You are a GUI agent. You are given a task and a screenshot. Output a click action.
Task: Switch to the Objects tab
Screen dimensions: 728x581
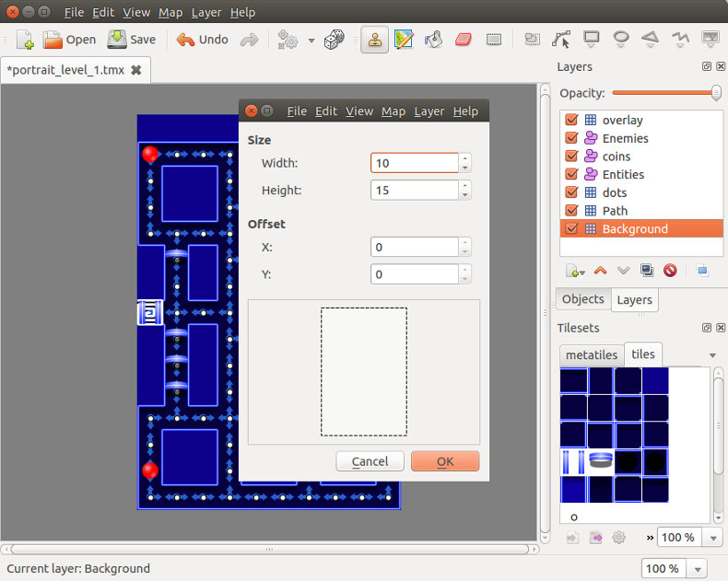[583, 299]
